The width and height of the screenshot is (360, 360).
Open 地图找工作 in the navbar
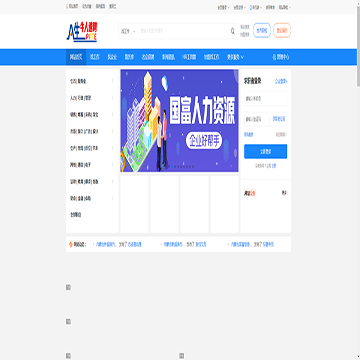coord(212,57)
